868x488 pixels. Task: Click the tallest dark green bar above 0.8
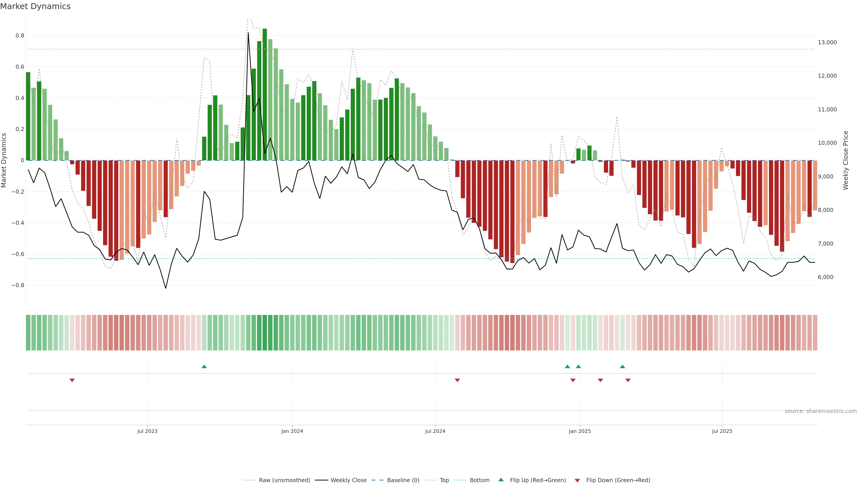(x=265, y=94)
